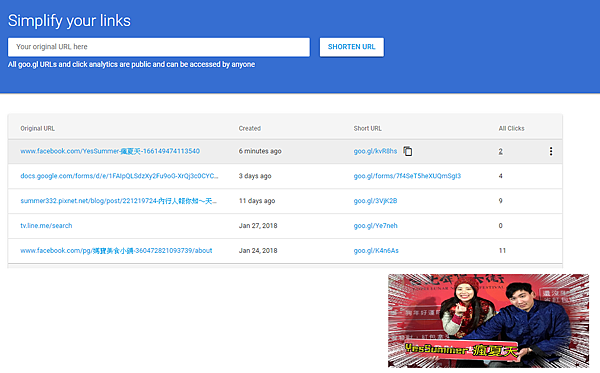This screenshot has height=373, width=600.
Task: Copy the goo.gl/kvR8hs short URL
Action: pos(408,151)
